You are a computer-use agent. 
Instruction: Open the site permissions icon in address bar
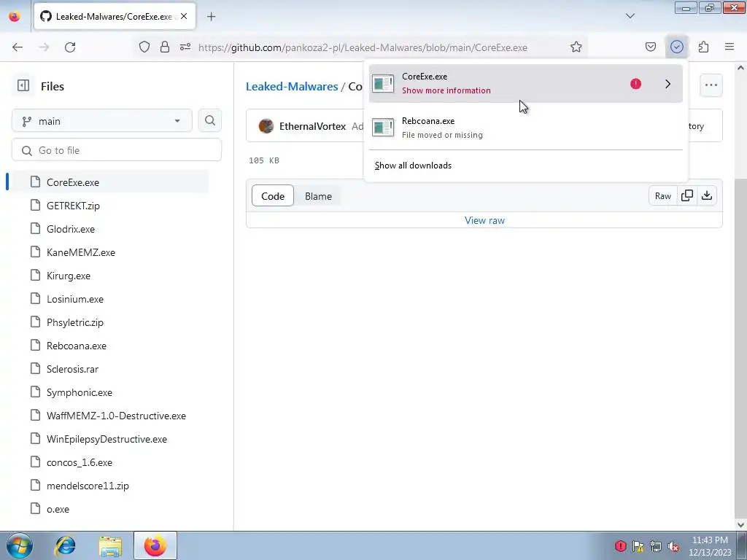pos(185,47)
